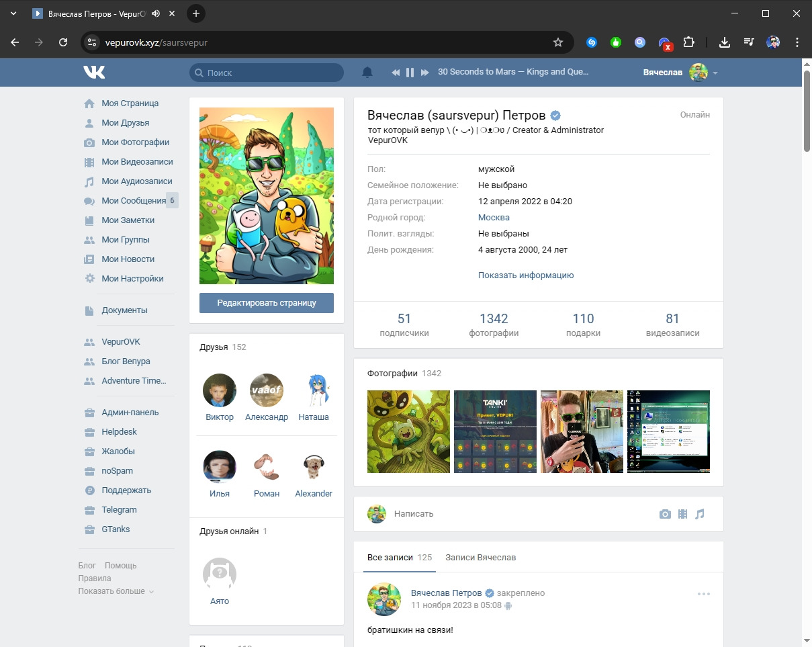812x647 pixels.
Task: Open 'Мои Сообщения' in sidebar
Action: click(133, 200)
